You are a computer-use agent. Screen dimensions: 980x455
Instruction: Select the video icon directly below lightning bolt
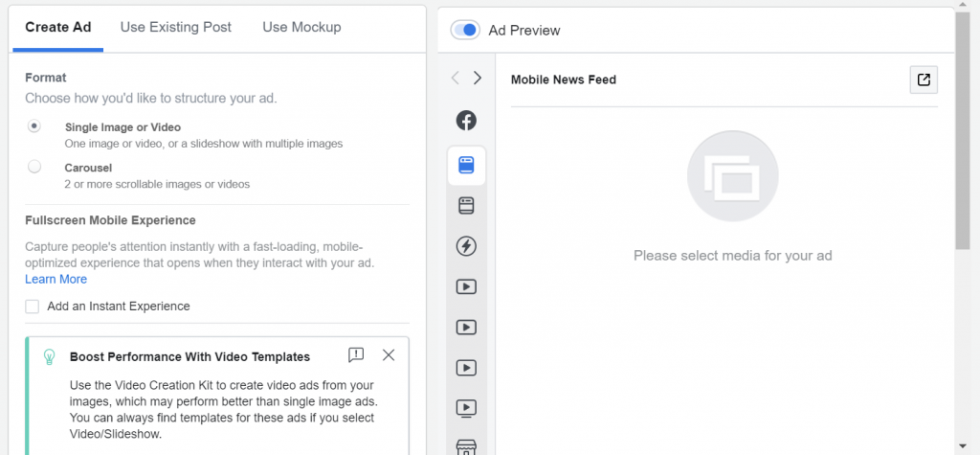[x=466, y=287]
